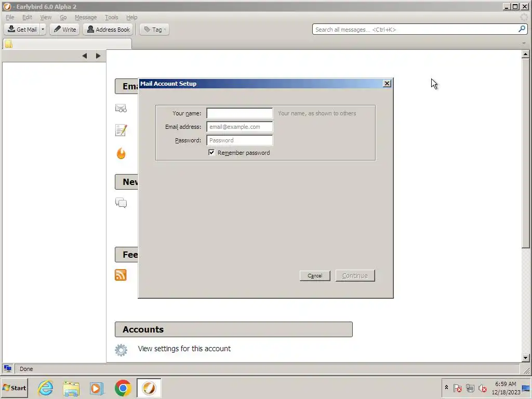Open the Address Book
Image resolution: width=532 pixels, height=399 pixels.
coord(109,30)
